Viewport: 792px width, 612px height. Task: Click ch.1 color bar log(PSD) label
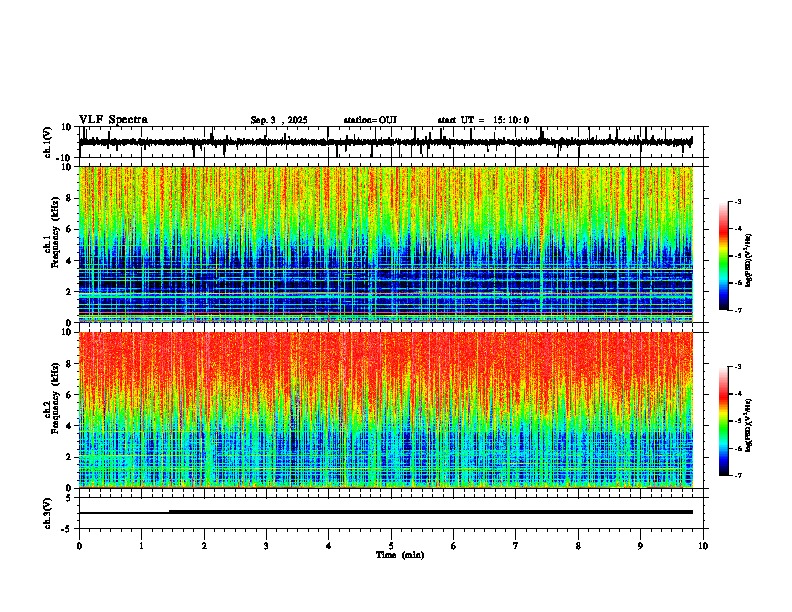[x=748, y=260]
